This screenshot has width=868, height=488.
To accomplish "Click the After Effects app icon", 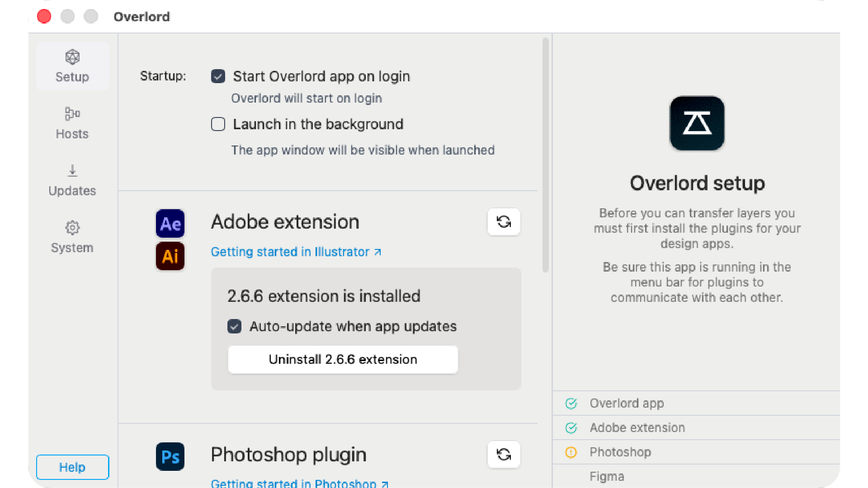I will (x=170, y=223).
